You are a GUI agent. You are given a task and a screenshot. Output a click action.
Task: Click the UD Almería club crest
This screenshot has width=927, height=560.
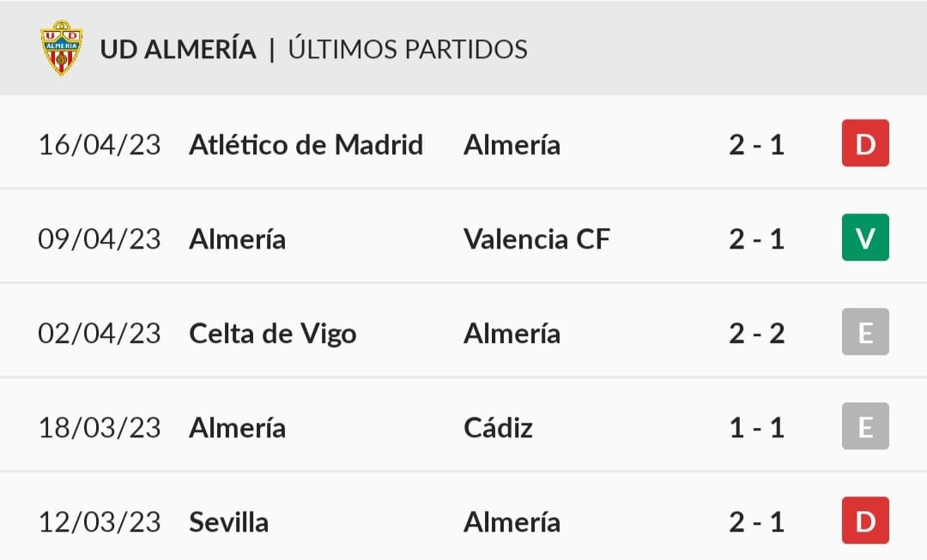62,48
